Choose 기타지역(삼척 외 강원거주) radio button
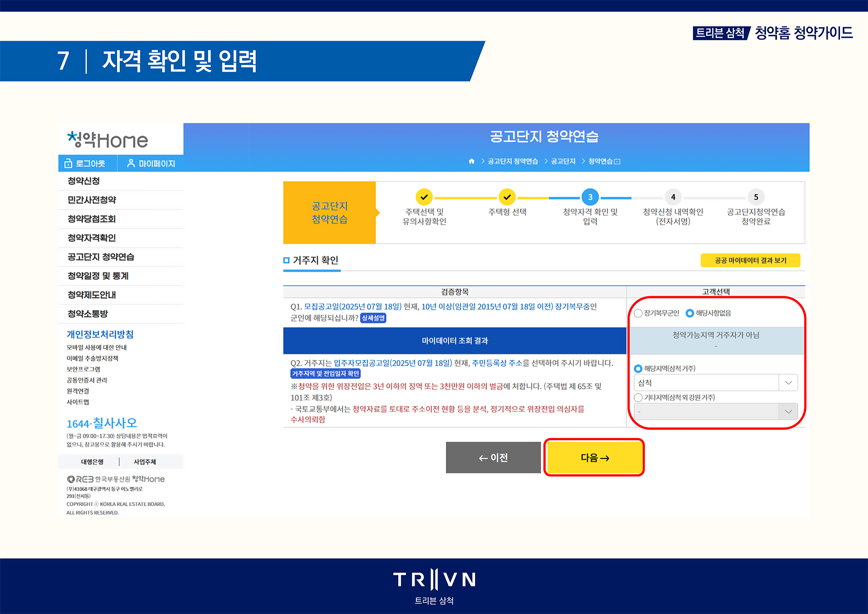Screen dimensions: 868x614 click(x=638, y=397)
